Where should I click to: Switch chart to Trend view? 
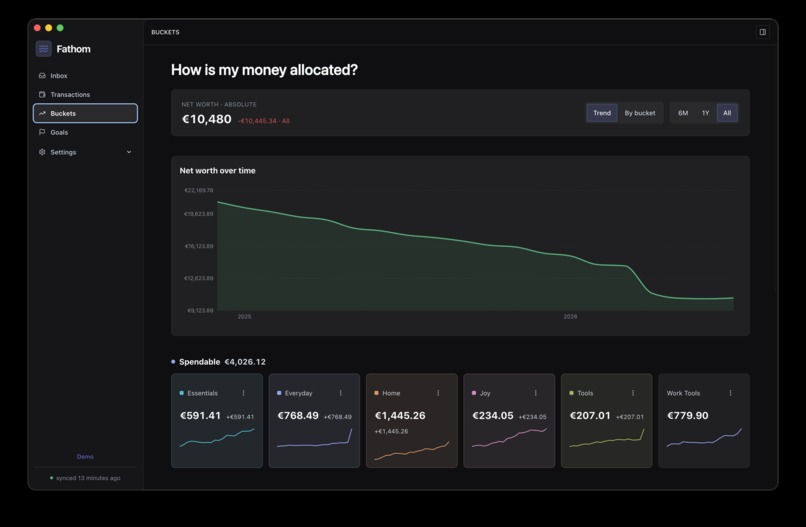point(602,113)
